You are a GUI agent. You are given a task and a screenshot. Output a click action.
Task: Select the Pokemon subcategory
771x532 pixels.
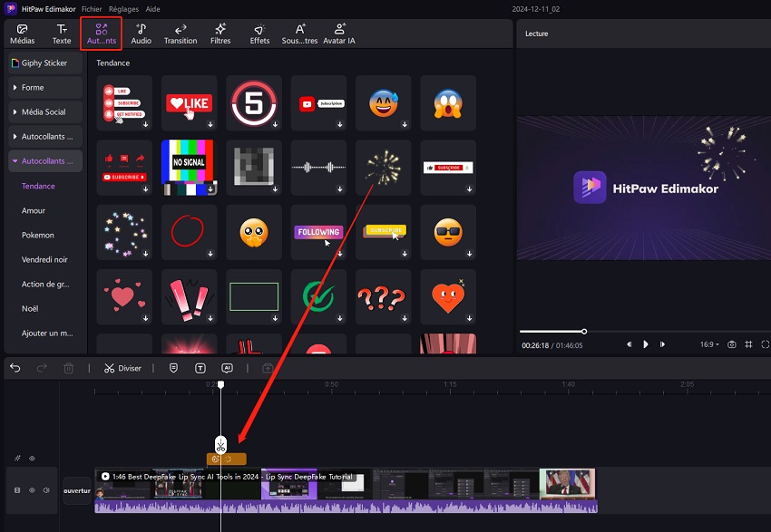[38, 236]
